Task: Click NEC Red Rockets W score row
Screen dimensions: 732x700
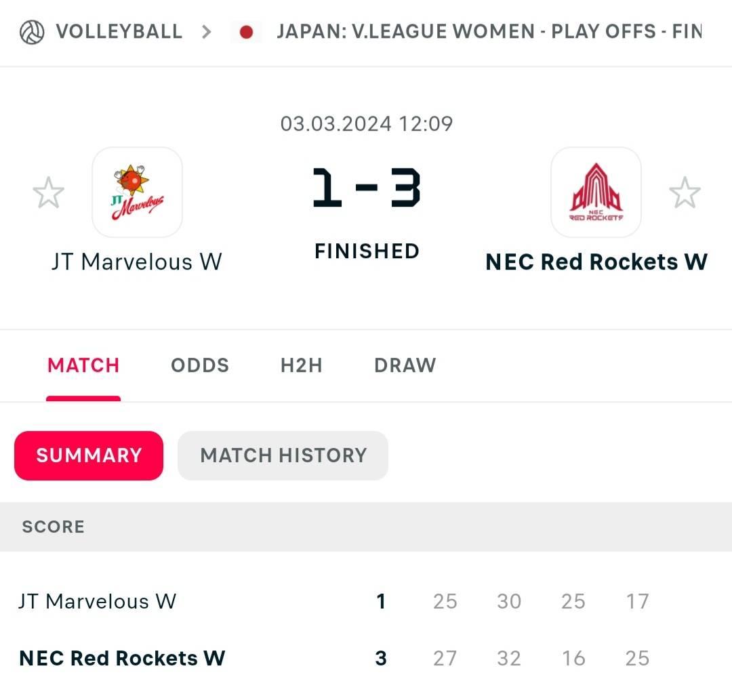Action: point(366,658)
